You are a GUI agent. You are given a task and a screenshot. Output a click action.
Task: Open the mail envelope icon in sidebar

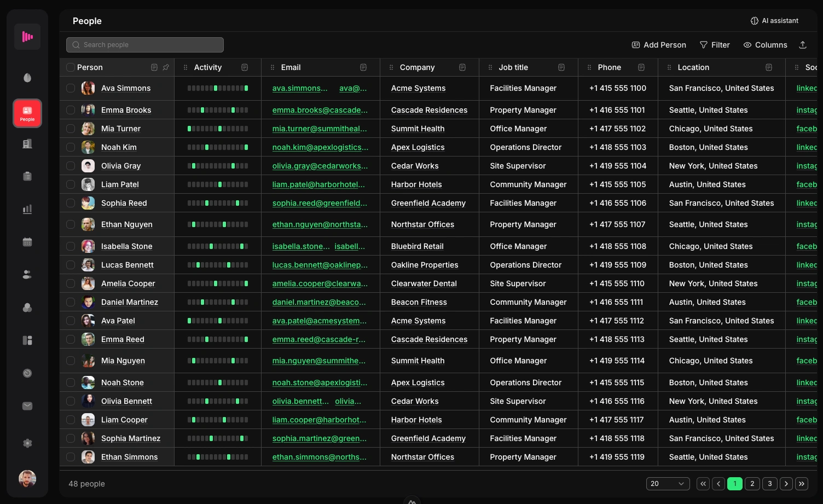[27, 406]
